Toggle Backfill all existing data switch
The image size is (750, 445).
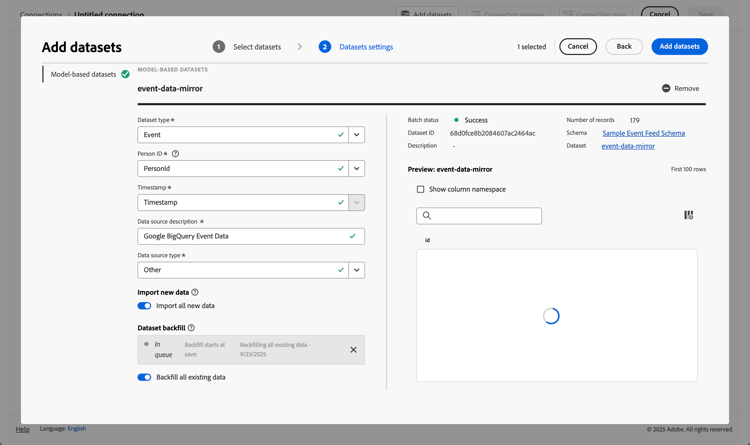tap(144, 378)
